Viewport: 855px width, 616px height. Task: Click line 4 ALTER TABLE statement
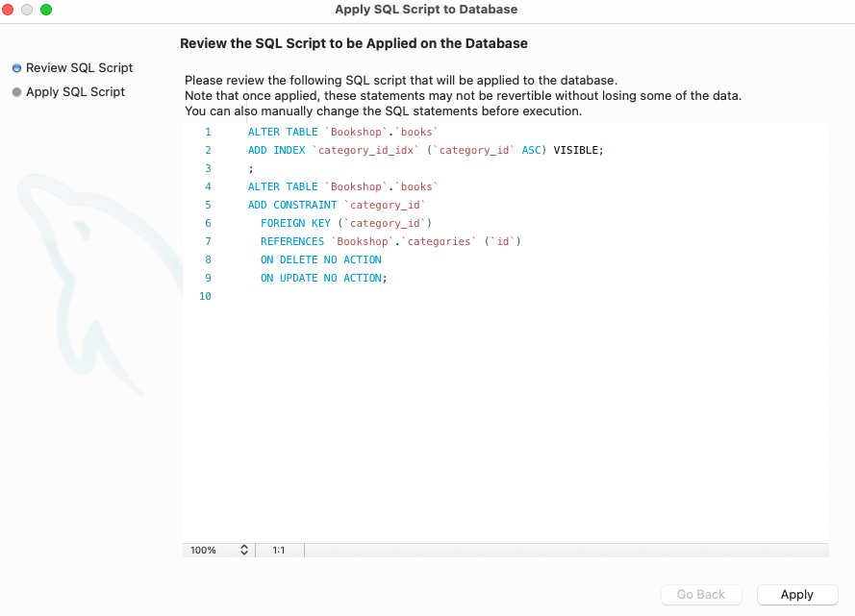[343, 186]
